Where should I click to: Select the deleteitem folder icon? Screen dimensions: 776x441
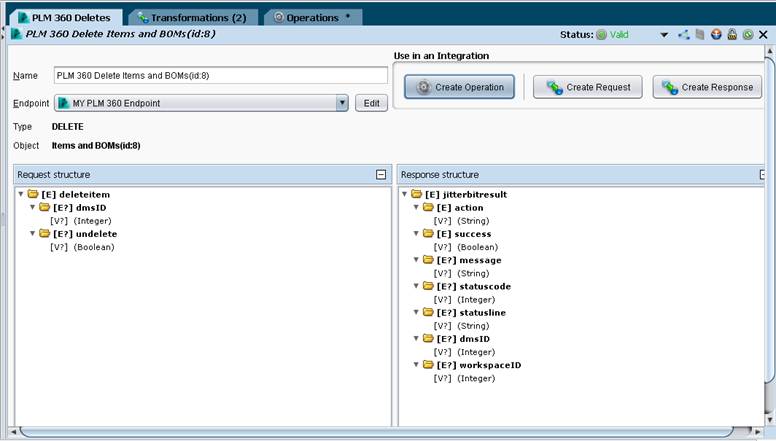pos(33,194)
